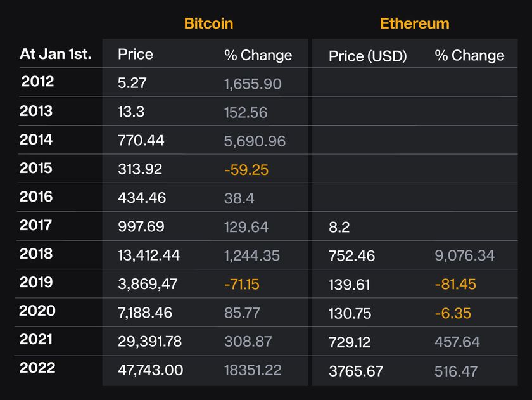
Task: Click the Bitcoin Price column header
Action: [x=135, y=54]
